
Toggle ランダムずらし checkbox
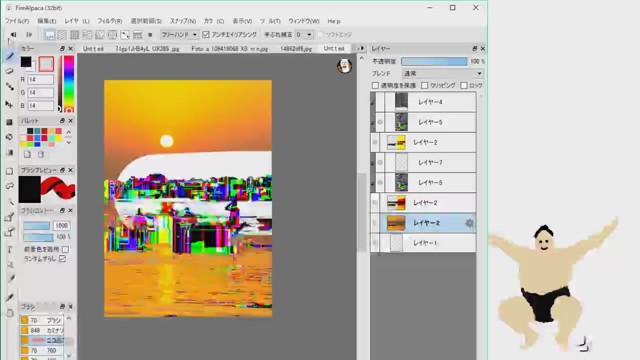point(62,259)
